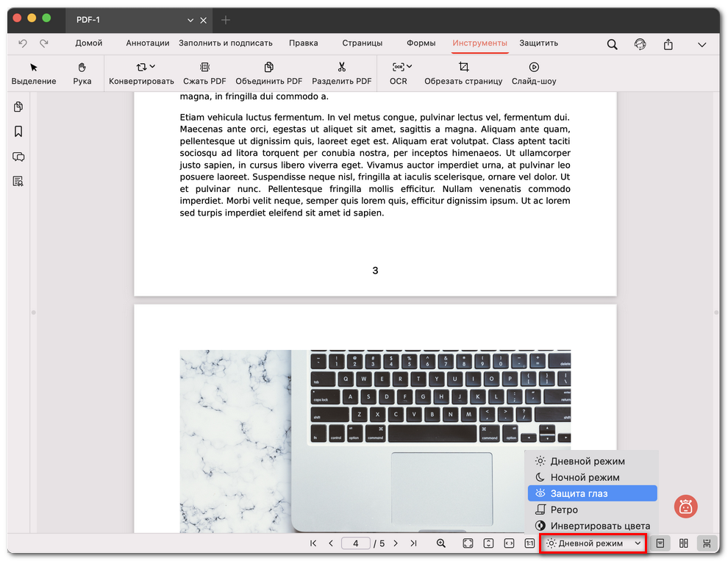Screen dimensions: 728x561
Task: Toggle continuous scrolling page view
Action: [707, 543]
